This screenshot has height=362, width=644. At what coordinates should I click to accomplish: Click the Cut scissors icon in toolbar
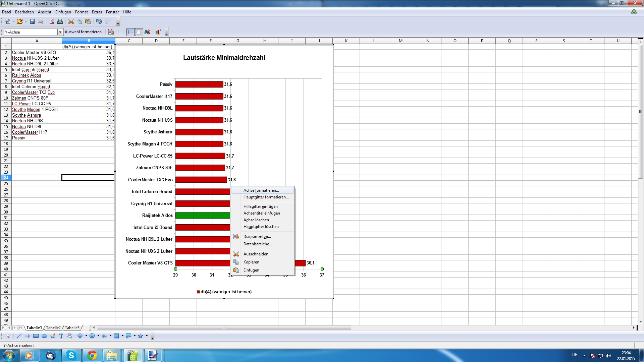71,21
